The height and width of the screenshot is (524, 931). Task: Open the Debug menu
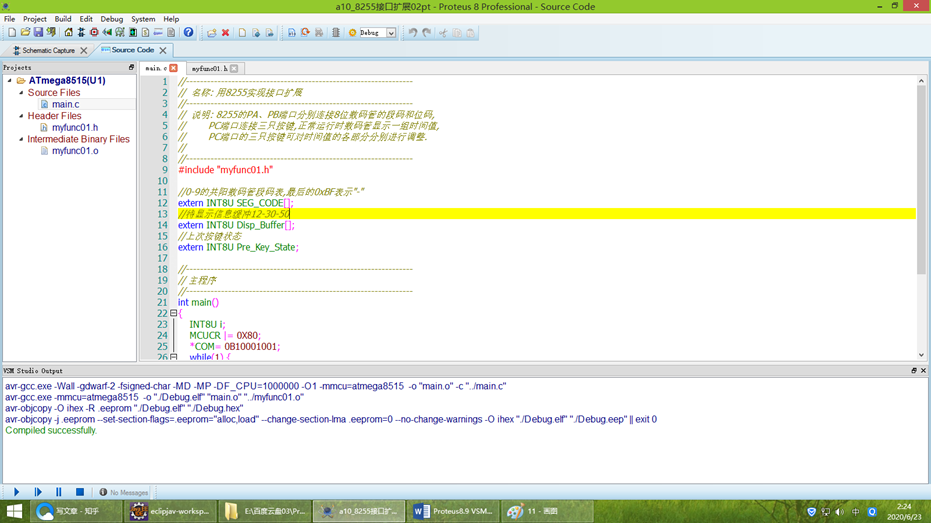112,19
